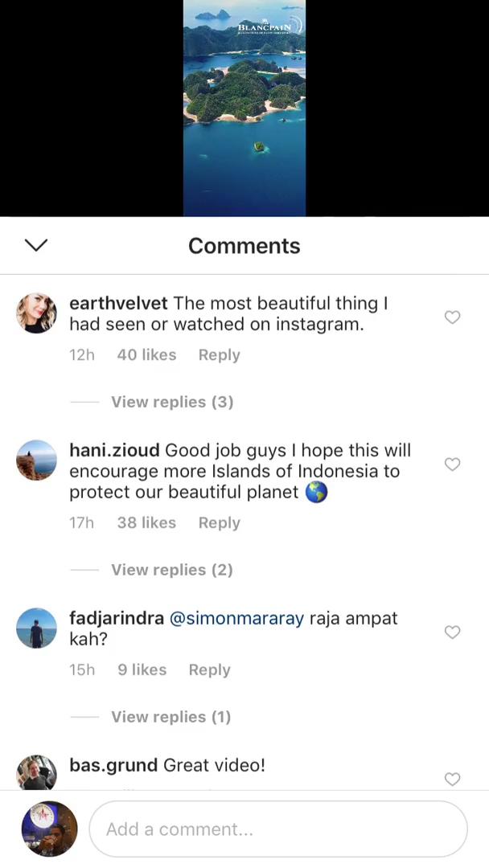Tap the island video at the top
Screen dimensions: 489x868
coord(244,108)
